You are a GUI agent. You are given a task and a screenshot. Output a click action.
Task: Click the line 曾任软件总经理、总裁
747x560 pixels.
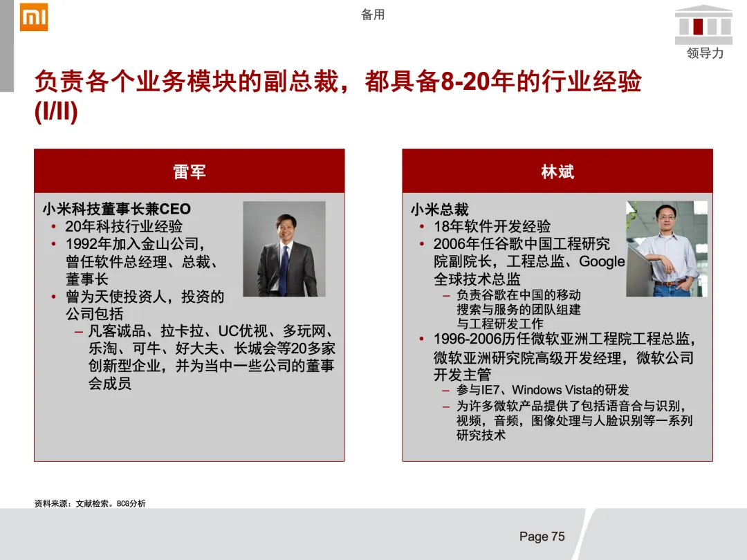tap(142, 261)
